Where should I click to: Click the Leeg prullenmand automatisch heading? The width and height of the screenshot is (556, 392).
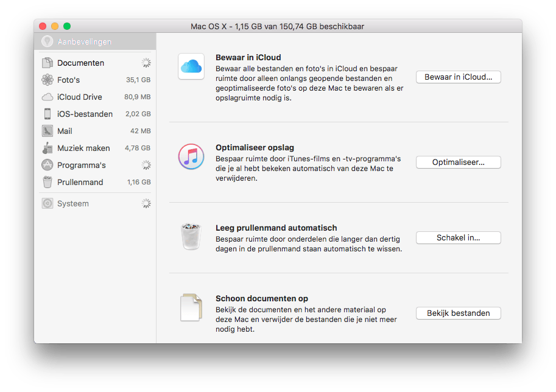point(276,228)
